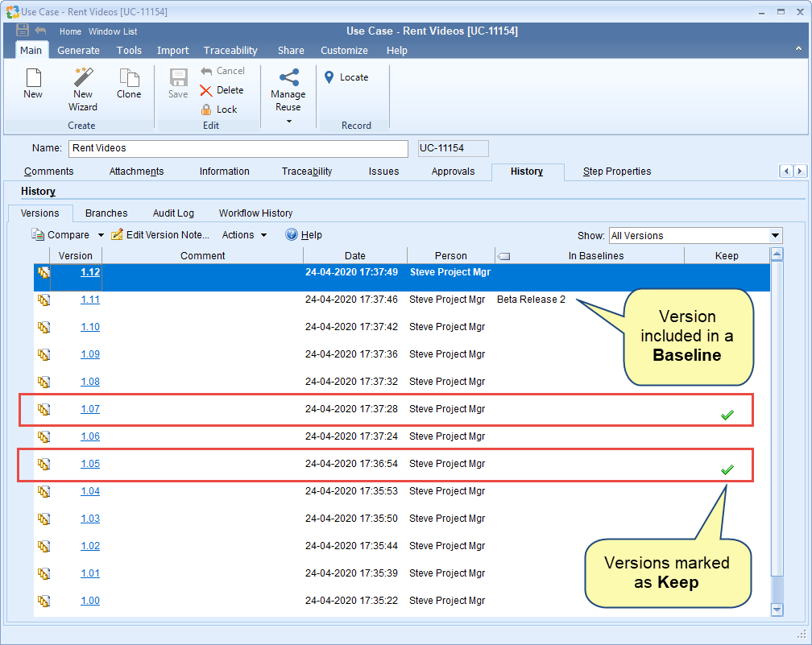Viewport: 812px width, 645px height.
Task: Sort by the Person column header
Action: pyautogui.click(x=451, y=256)
